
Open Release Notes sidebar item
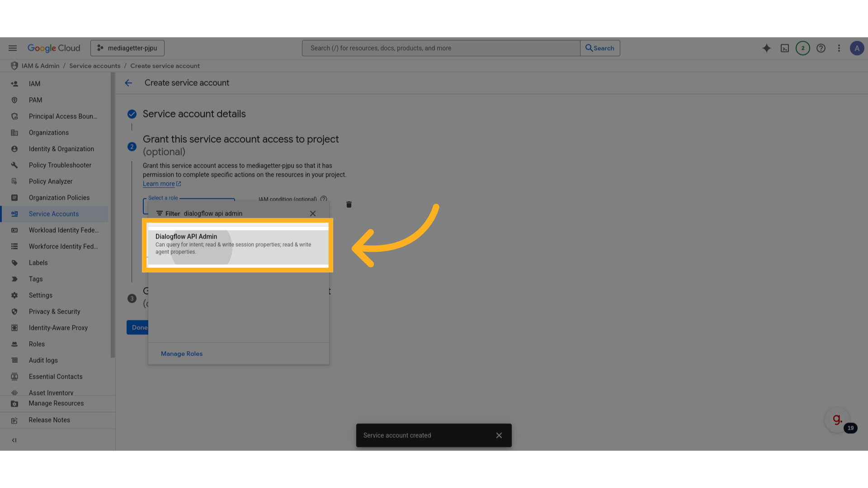tap(57, 420)
